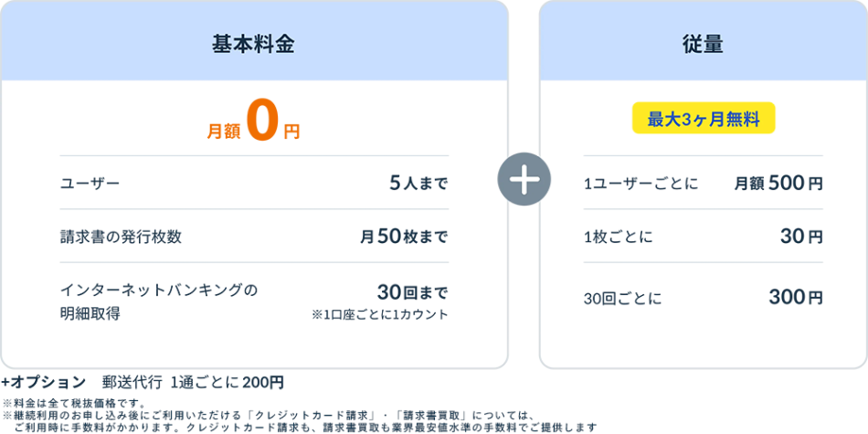Click the yellow 最大3ヶ月無料 badge
This screenshot has width=868, height=434.
click(703, 118)
